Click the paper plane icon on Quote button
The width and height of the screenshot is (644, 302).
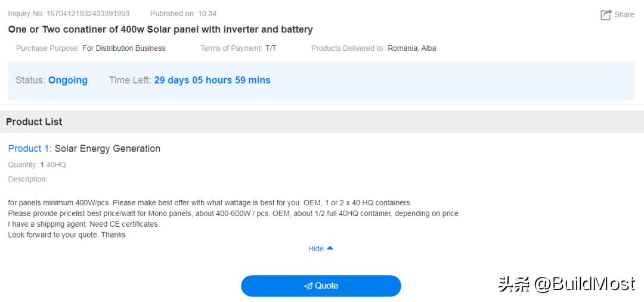308,286
